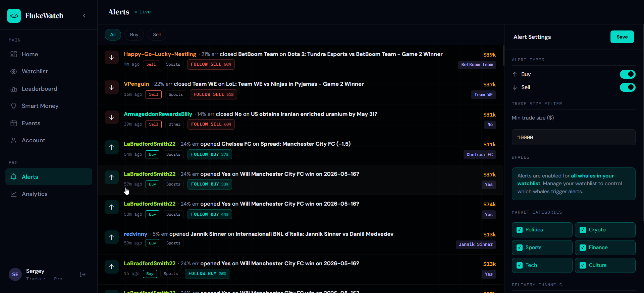This screenshot has height=293, width=644.
Task: Click the Sell tag on VPenguin alert
Action: coord(154,94)
